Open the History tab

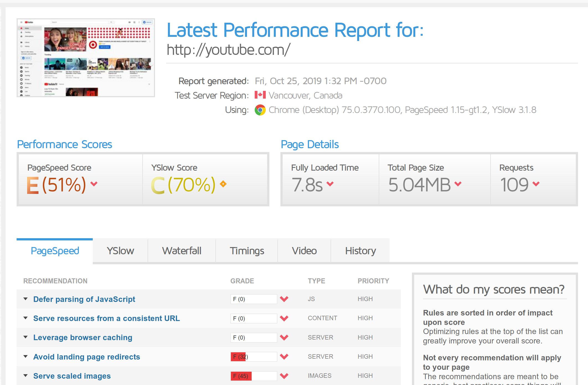pos(360,251)
